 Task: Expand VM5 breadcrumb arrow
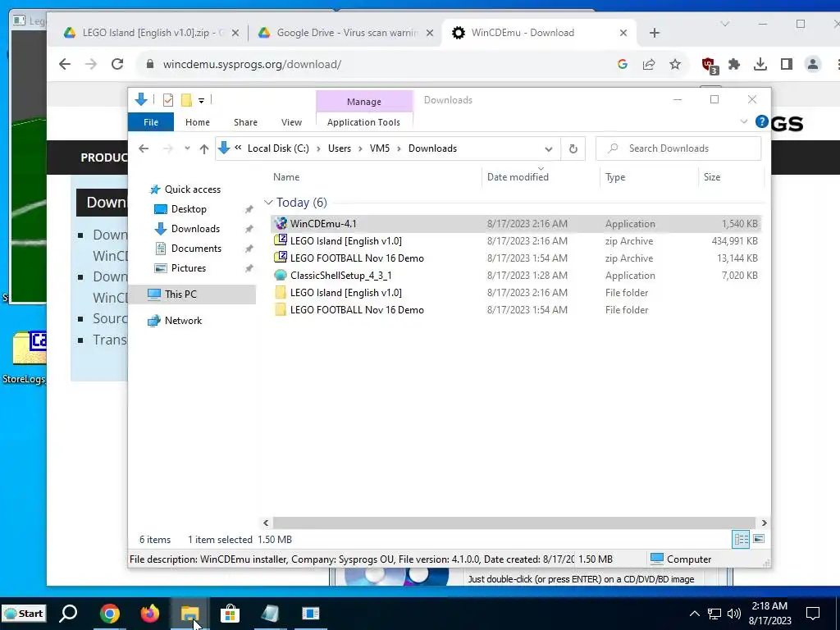(x=399, y=148)
